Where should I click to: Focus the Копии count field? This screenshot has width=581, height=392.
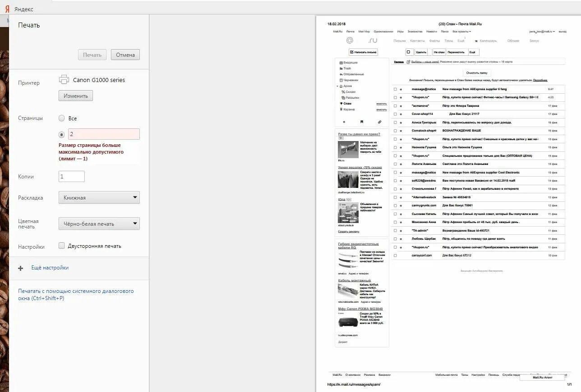[72, 176]
